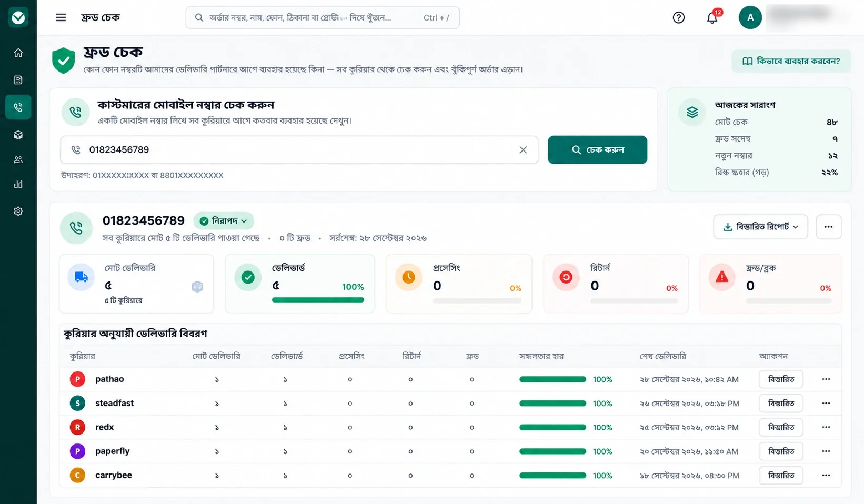
Task: Click বিস্তারিত button for paperfly
Action: pos(781,451)
